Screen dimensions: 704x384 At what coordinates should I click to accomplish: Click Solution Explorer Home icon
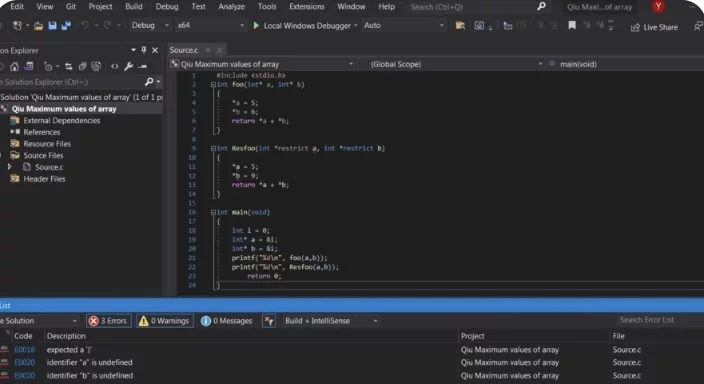point(14,66)
